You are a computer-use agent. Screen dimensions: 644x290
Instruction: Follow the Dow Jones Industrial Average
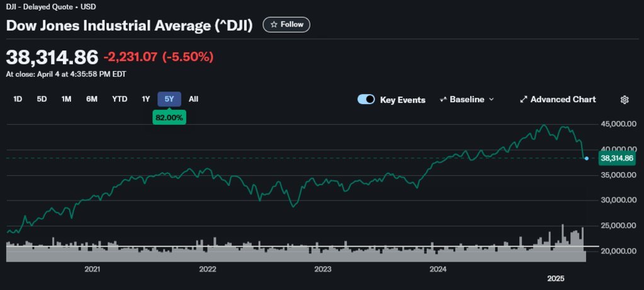[286, 25]
